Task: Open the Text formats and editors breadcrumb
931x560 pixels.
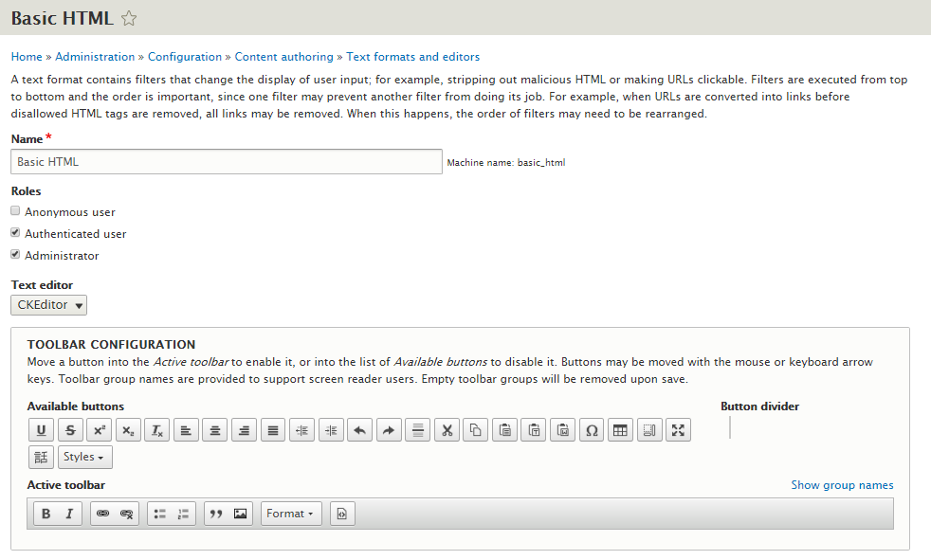Action: tap(412, 57)
